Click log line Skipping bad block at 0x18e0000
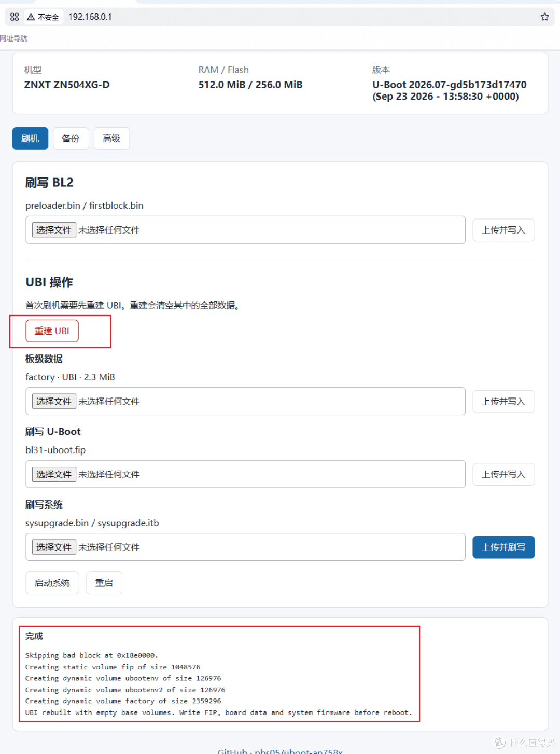The image size is (560, 754). pyautogui.click(x=92, y=655)
